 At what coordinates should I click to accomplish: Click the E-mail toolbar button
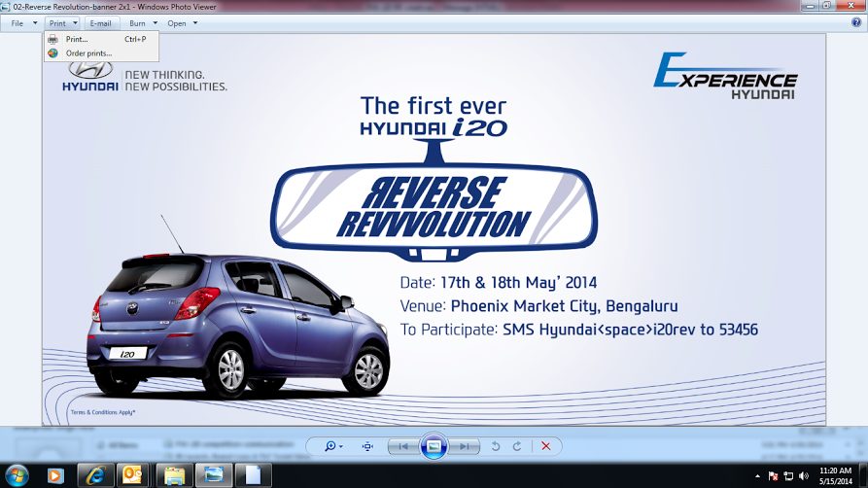coord(101,22)
